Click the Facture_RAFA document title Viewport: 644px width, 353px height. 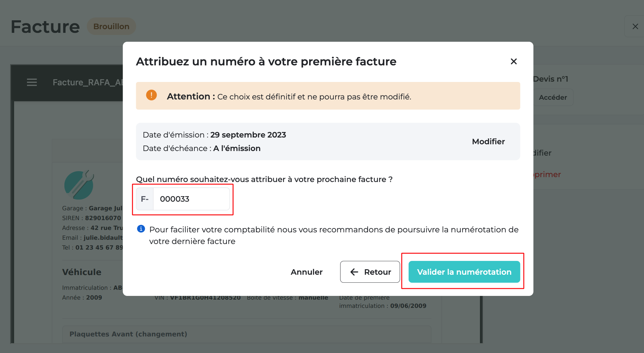tap(88, 82)
